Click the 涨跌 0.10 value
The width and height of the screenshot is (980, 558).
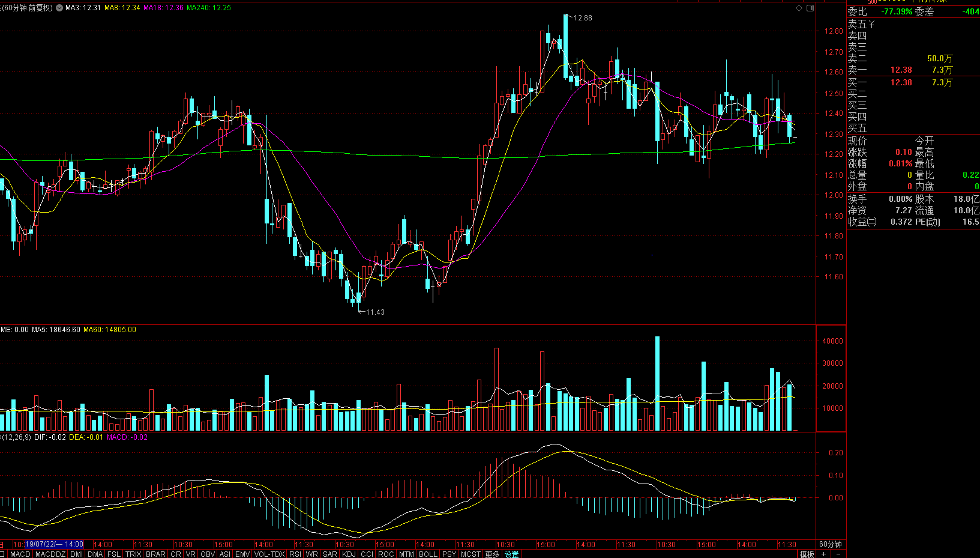(904, 153)
